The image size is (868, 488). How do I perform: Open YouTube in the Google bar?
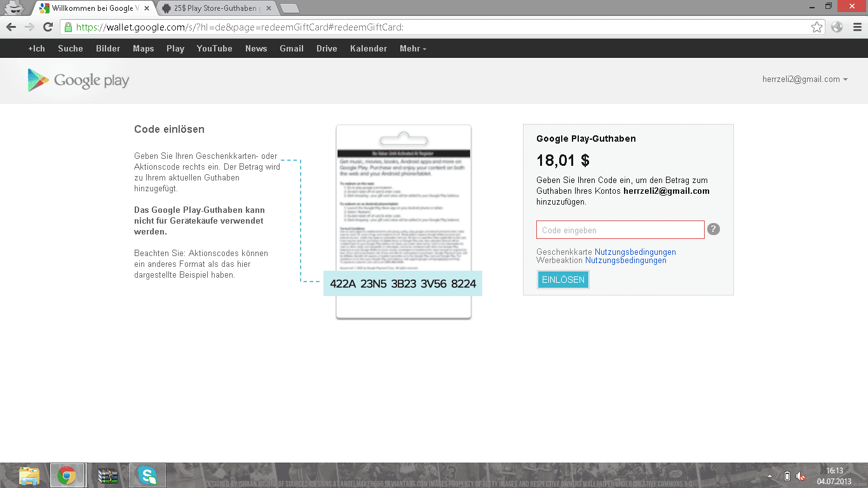coord(215,48)
